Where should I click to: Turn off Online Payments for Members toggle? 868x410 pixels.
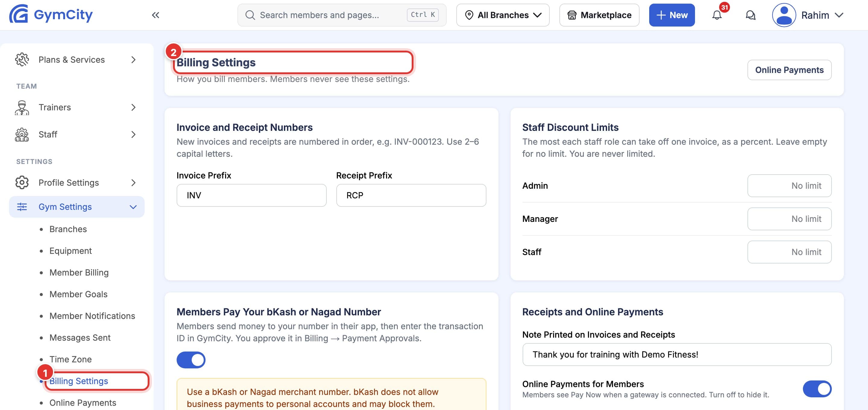coord(817,389)
